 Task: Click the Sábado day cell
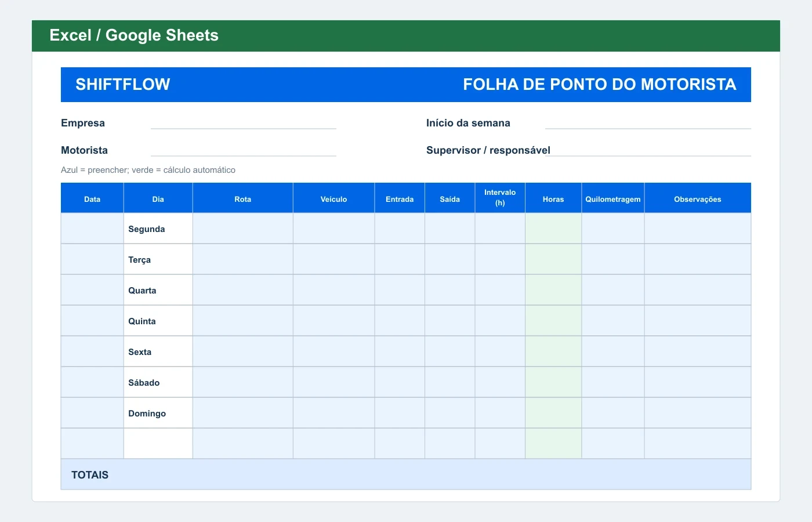(158, 382)
